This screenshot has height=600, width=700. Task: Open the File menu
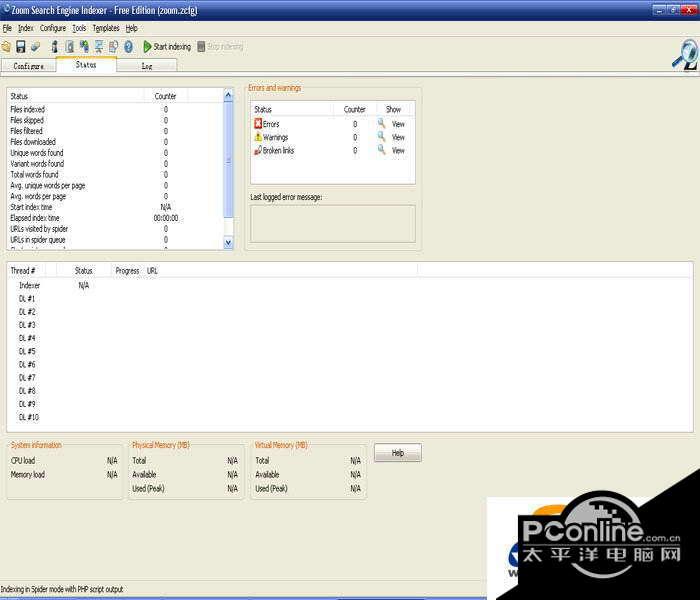7,28
